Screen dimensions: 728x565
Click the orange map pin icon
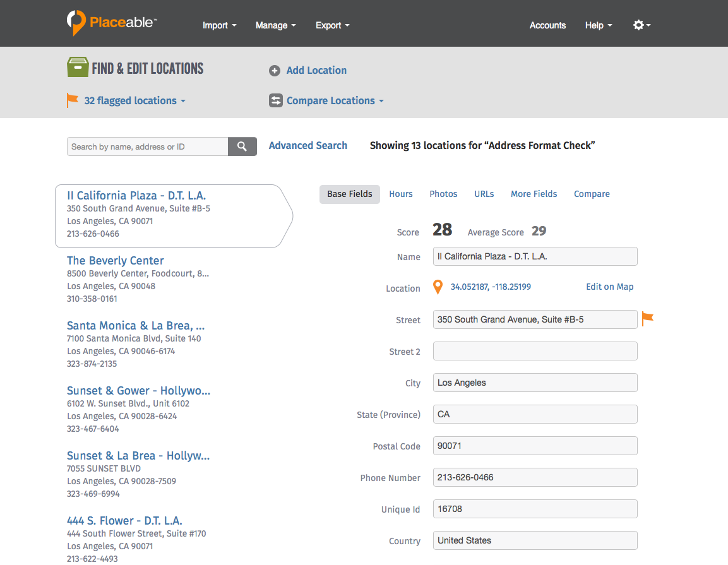tap(438, 287)
